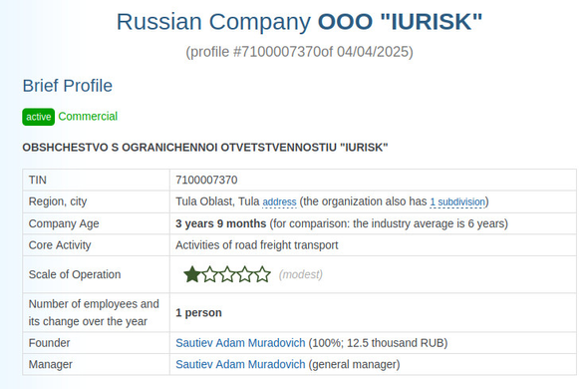Open the address link for Tula

pos(279,202)
